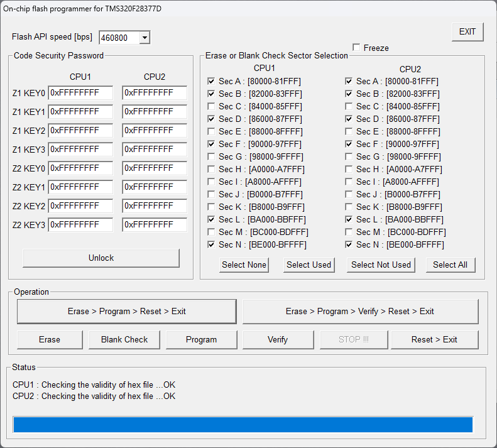Click the Select None button
The width and height of the screenshot is (497, 448).
pos(244,265)
